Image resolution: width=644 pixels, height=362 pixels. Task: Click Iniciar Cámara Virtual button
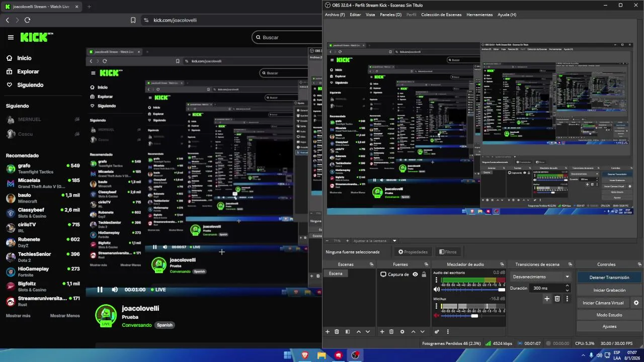tap(603, 303)
